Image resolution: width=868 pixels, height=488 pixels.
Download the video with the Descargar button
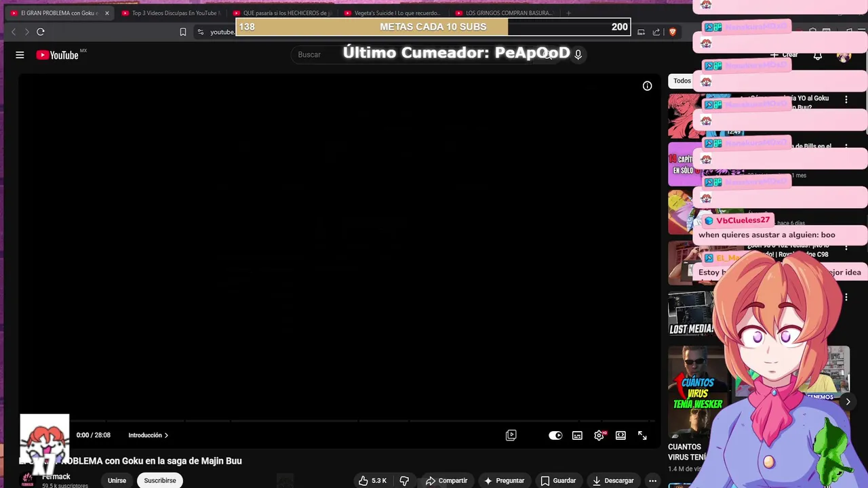[613, 481]
